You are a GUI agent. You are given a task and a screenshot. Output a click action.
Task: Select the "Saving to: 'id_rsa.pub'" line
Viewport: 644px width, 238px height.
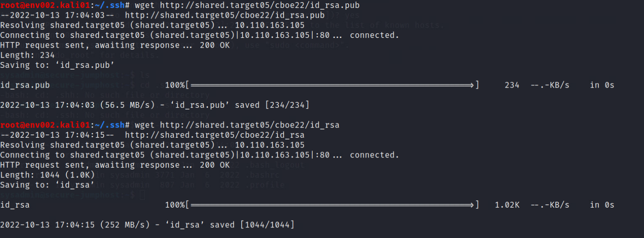point(57,65)
